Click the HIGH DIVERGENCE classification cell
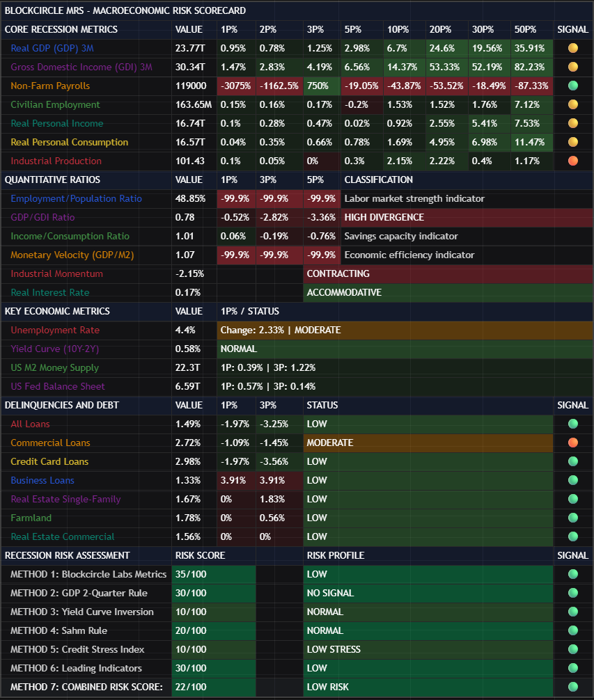Image resolution: width=594 pixels, height=700 pixels. [x=384, y=218]
